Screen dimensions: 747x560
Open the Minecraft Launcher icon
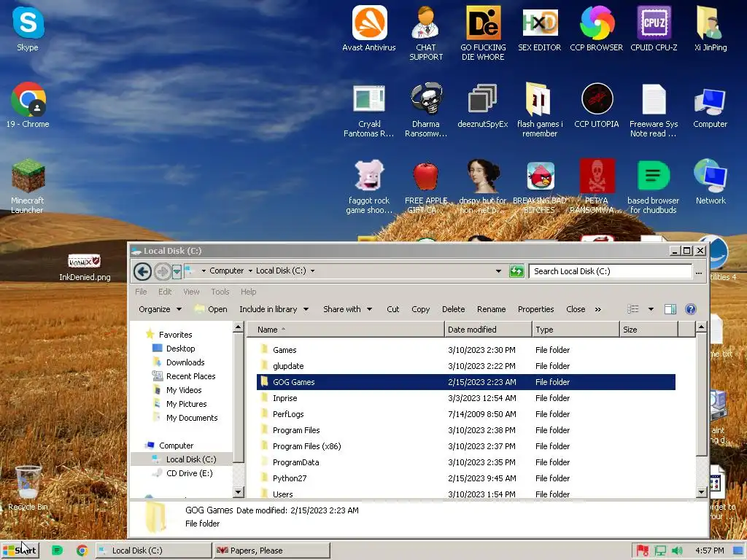pyautogui.click(x=28, y=187)
